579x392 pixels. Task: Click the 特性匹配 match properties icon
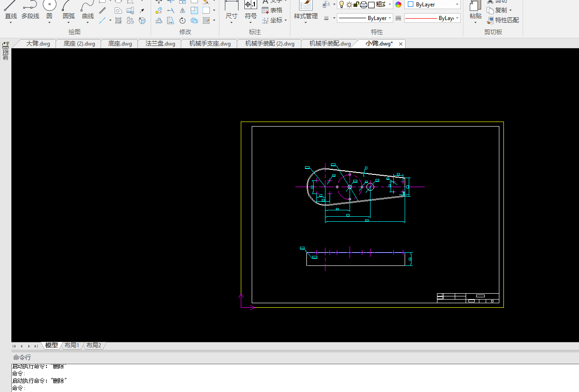pyautogui.click(x=490, y=20)
